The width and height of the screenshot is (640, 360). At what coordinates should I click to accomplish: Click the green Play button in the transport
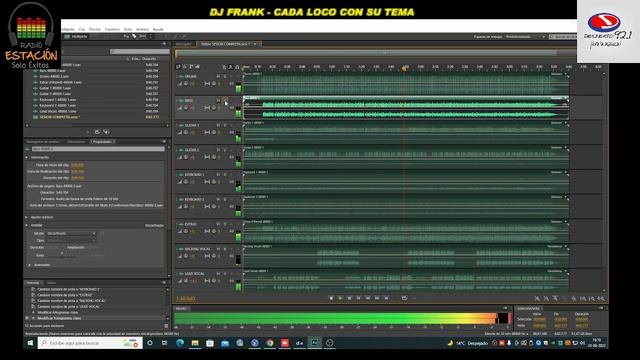[x=340, y=298]
